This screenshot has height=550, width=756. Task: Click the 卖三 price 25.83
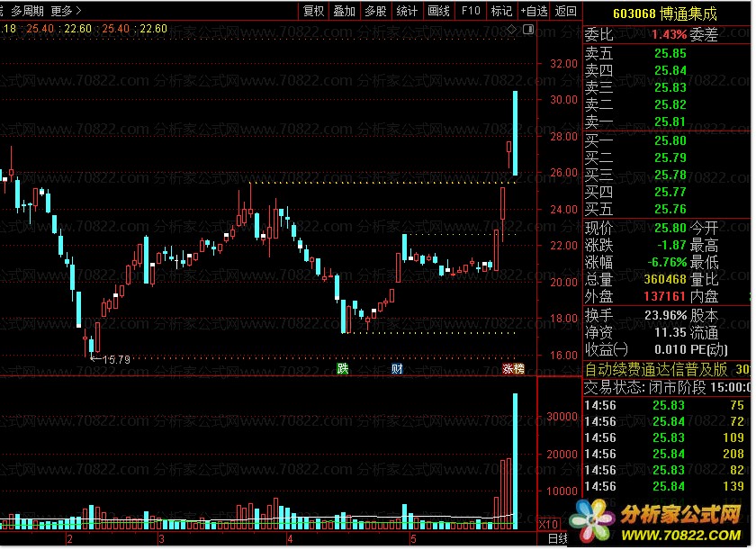pyautogui.click(x=670, y=87)
